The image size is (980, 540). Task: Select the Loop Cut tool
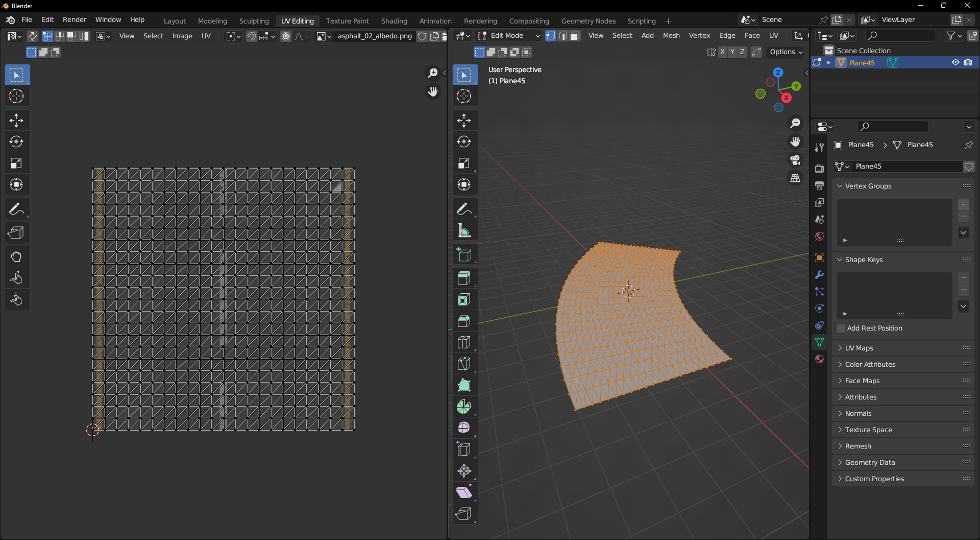(x=465, y=342)
